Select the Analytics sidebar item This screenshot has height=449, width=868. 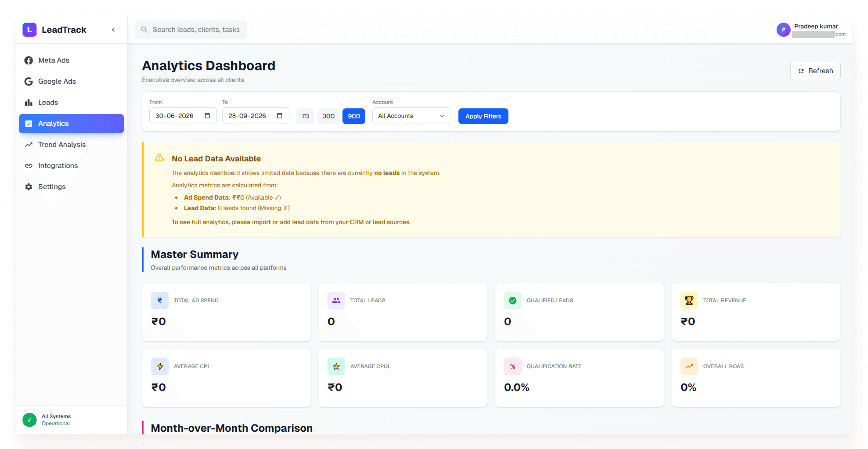tap(71, 123)
